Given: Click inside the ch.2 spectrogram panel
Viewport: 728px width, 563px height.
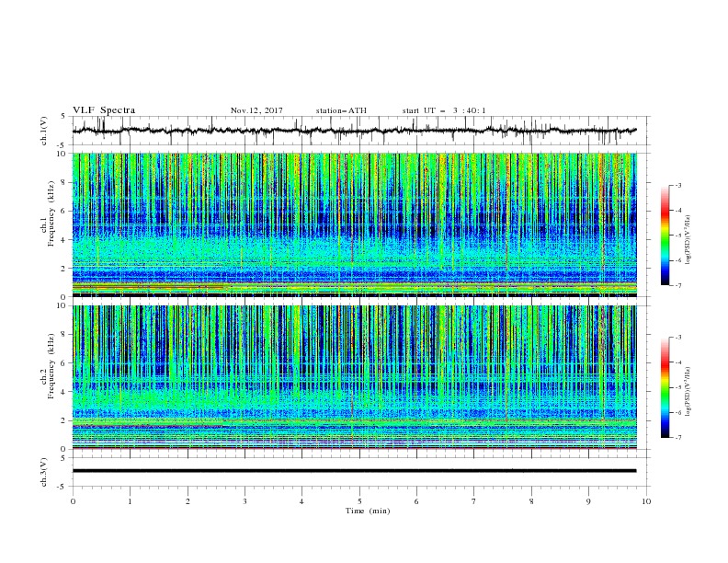Looking at the screenshot, I should [354, 377].
